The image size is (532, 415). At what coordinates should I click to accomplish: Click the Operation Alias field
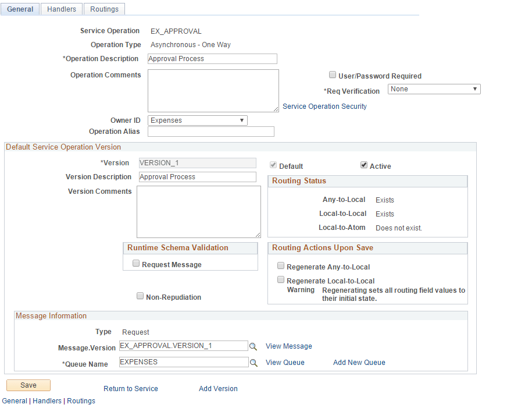[x=210, y=132]
